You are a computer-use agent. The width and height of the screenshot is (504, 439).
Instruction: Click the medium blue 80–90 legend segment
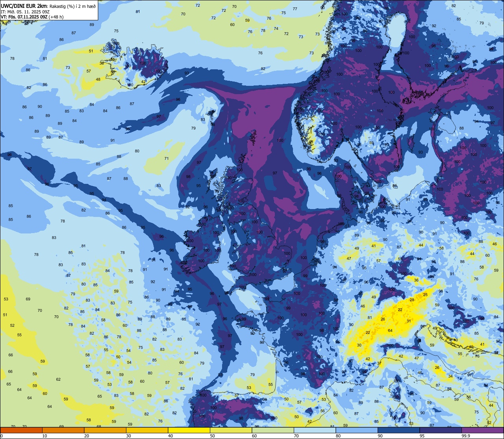[357, 430]
